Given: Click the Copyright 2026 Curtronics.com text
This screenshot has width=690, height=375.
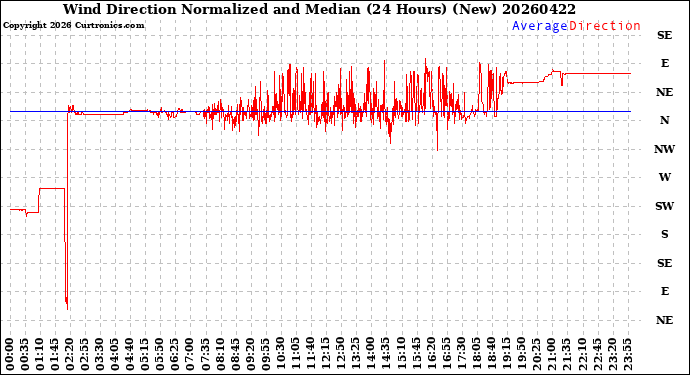Looking at the screenshot, I should (73, 26).
